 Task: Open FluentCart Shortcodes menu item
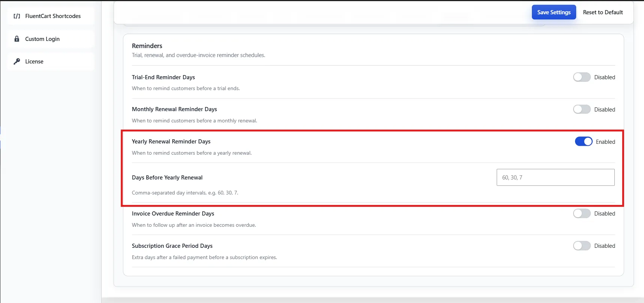(51, 16)
